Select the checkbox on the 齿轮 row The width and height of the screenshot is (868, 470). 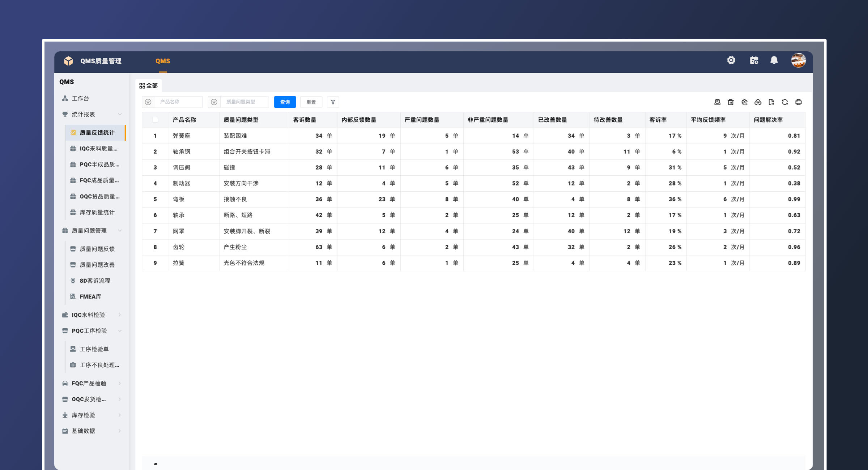(155, 247)
